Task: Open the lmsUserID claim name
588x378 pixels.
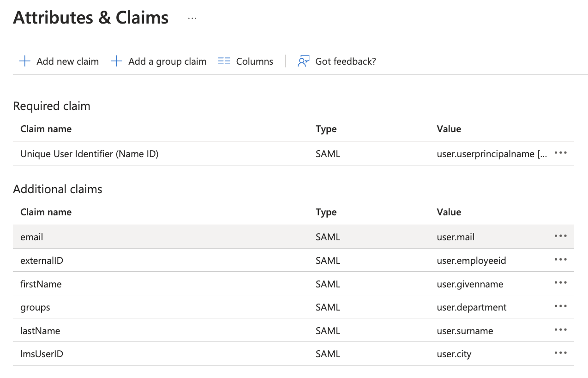Action: [x=42, y=354]
